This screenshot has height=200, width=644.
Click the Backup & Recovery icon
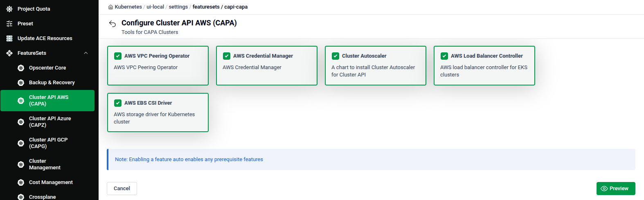pos(21,82)
